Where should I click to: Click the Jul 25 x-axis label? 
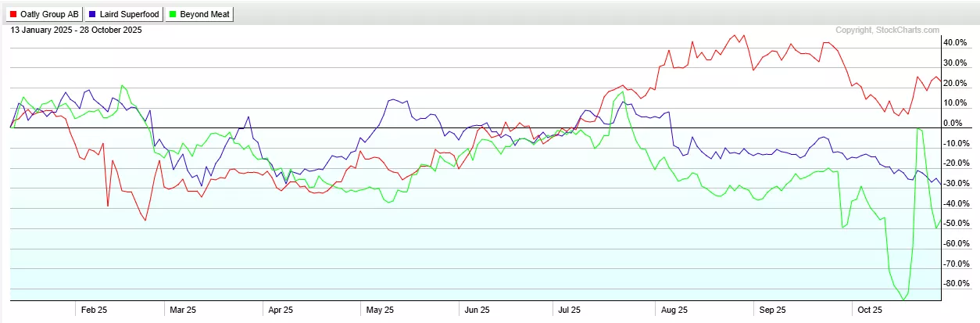(569, 310)
